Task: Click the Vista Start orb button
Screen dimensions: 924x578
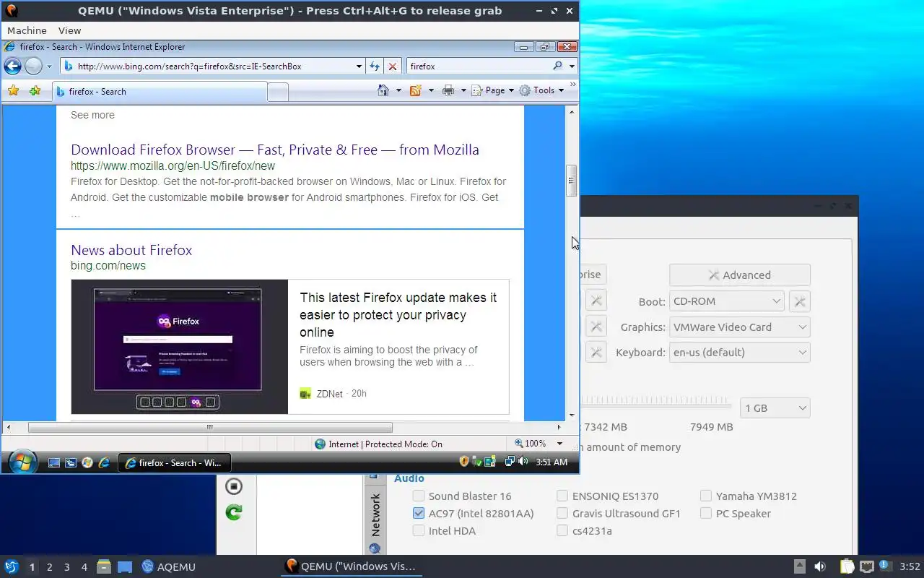Action: [22, 462]
